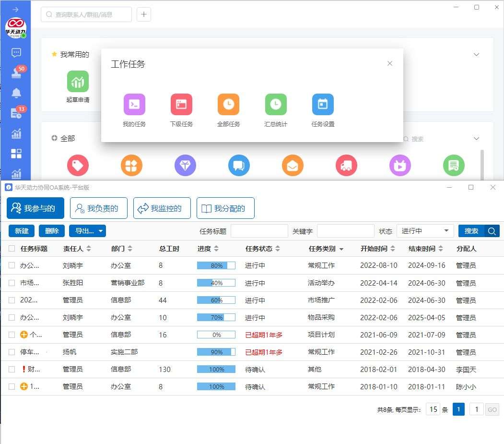The height and width of the screenshot is (444, 504).
Task: Collapse the 我常用的 section chevron
Action: pyautogui.click(x=476, y=55)
